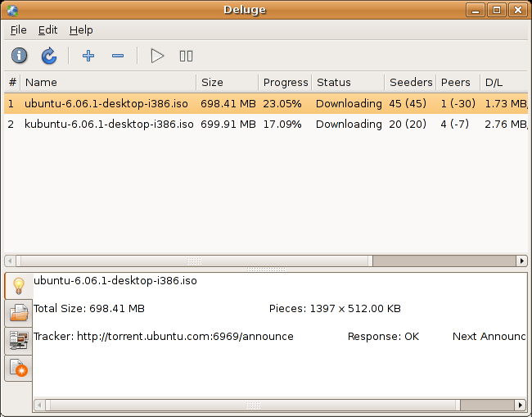
Task: Sort by Status column header
Action: pyautogui.click(x=348, y=83)
